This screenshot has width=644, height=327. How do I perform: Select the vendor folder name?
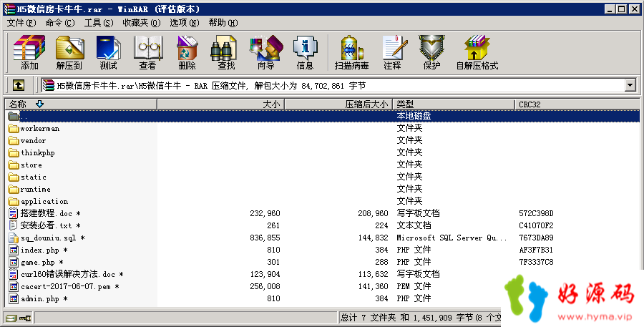pyautogui.click(x=33, y=140)
